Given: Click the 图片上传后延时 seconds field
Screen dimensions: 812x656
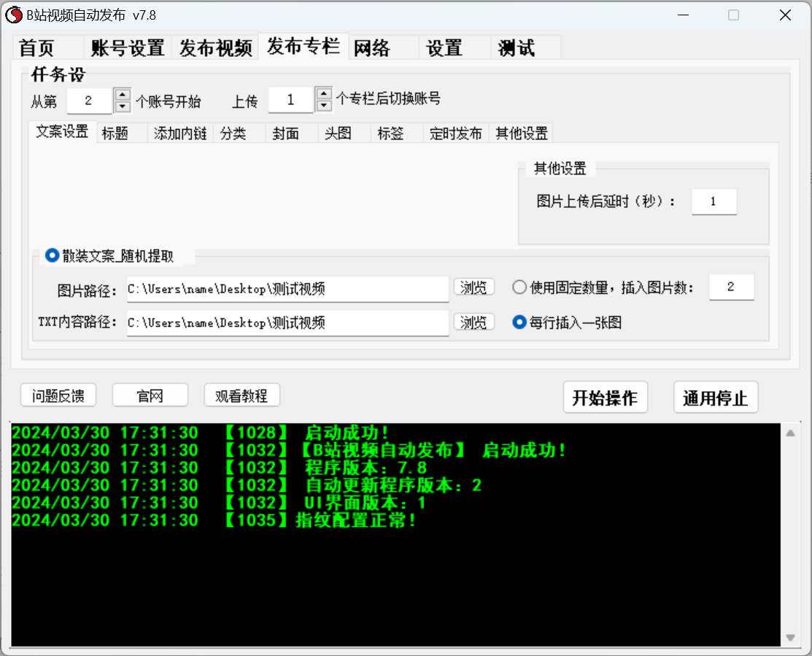Looking at the screenshot, I should (714, 201).
